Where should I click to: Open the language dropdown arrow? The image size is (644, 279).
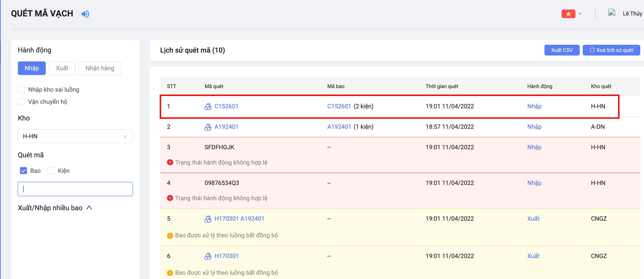(580, 14)
